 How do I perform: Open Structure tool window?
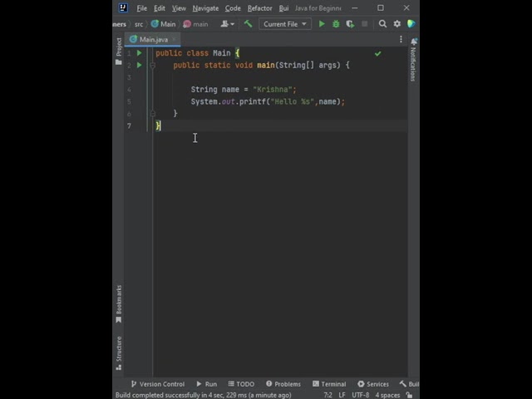pyautogui.click(x=118, y=352)
